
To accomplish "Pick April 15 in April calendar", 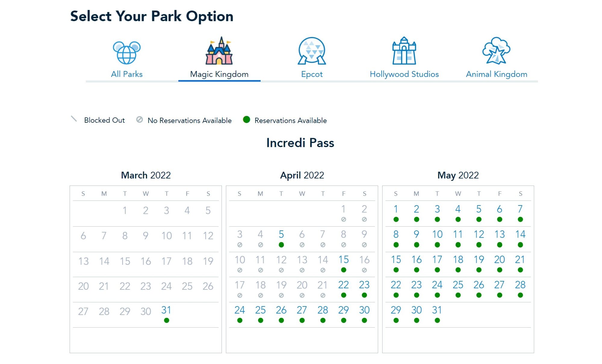I will click(343, 260).
